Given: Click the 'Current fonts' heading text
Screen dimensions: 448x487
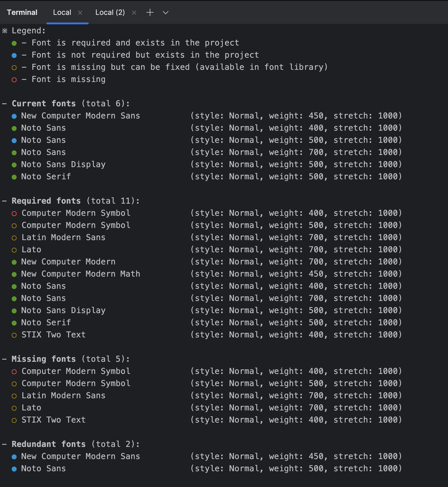Looking at the screenshot, I should [x=44, y=104].
